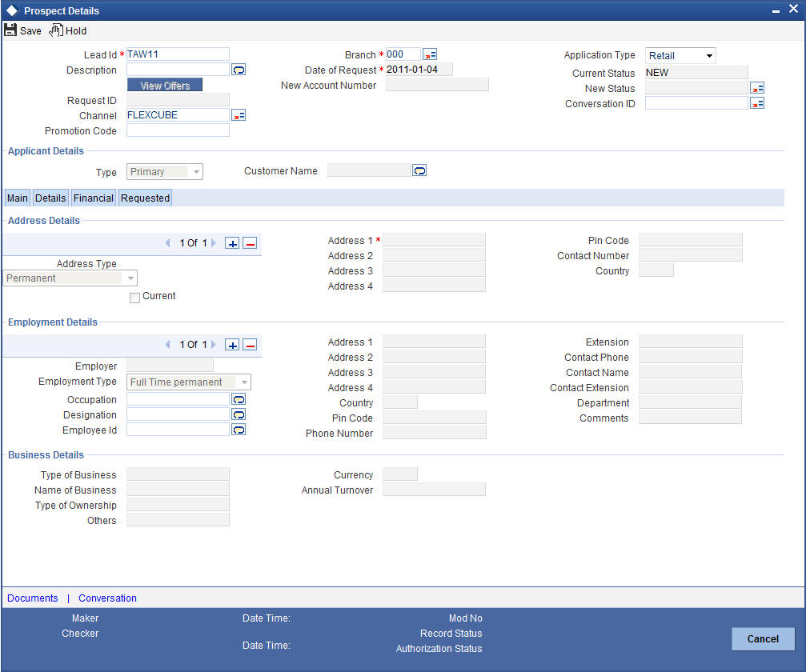Screen dimensions: 806x672
Task: Open the Occupation text popup icon
Action: (239, 400)
